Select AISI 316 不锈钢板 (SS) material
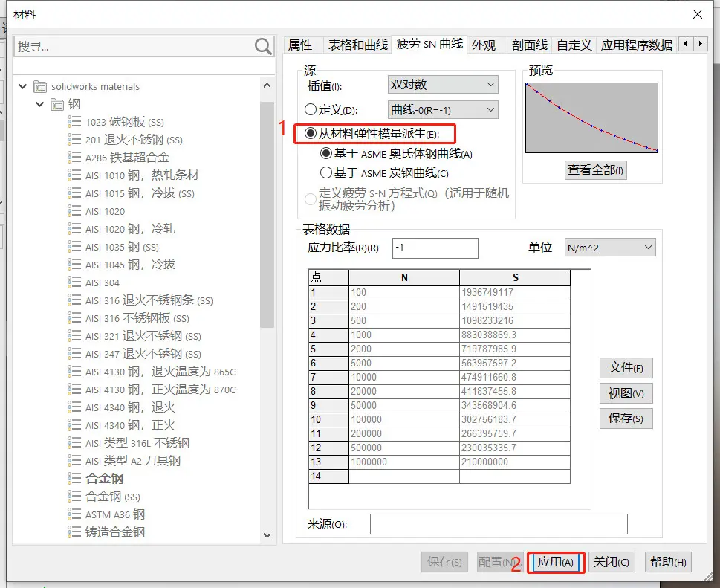The image size is (720, 588). tap(137, 318)
